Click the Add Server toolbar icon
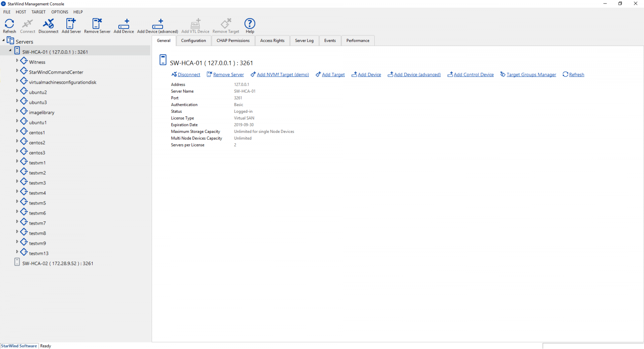The height and width of the screenshot is (349, 644). [71, 24]
